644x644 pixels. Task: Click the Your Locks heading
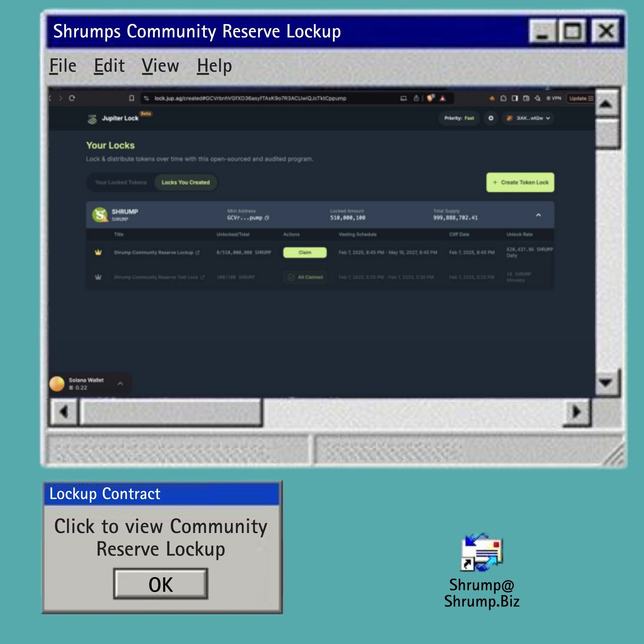click(110, 145)
